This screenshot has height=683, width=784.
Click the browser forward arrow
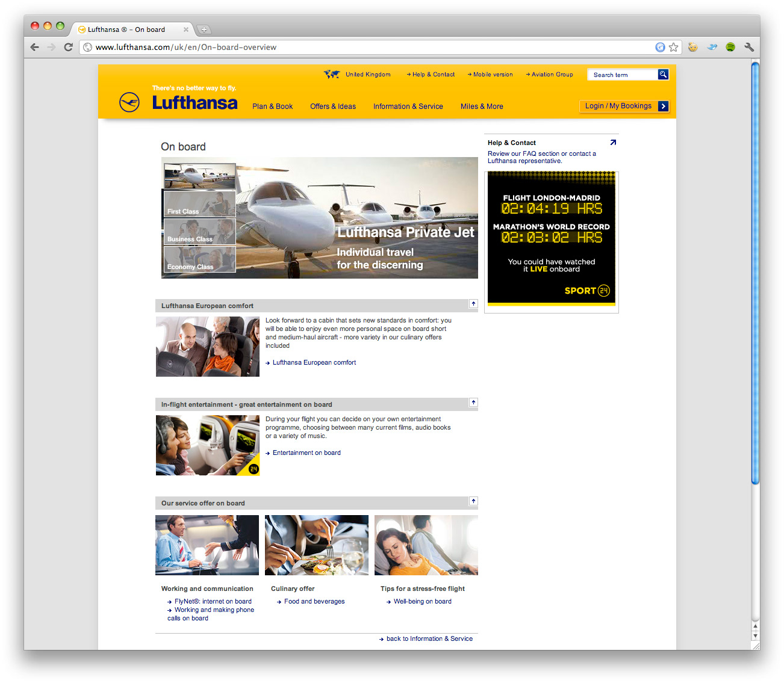pyautogui.click(x=51, y=47)
